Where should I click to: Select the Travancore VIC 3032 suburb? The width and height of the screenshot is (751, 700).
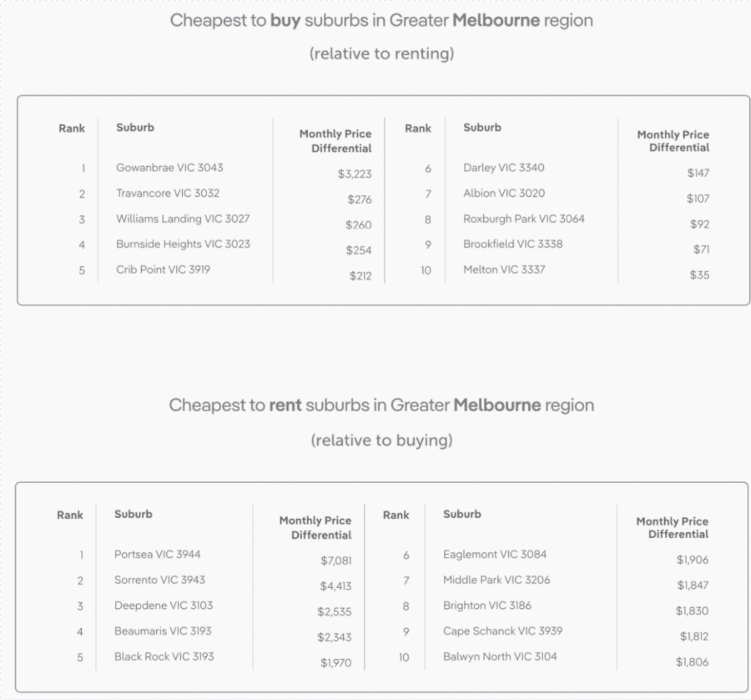pos(167,193)
